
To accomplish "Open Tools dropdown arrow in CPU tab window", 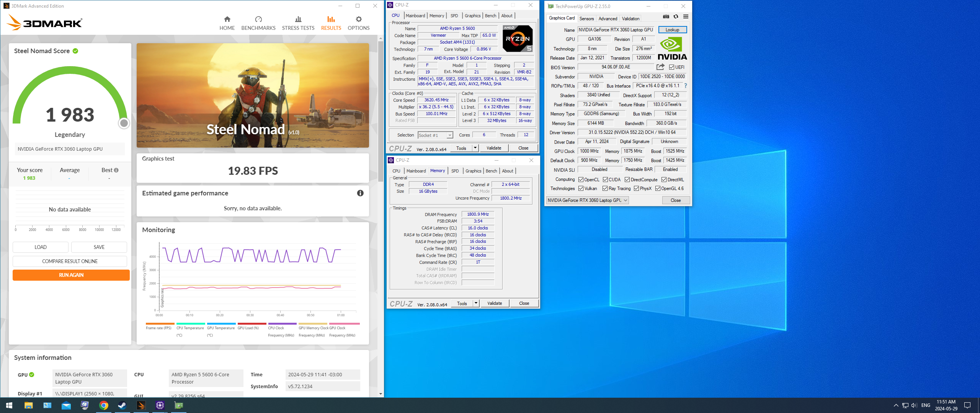I will click(x=475, y=148).
